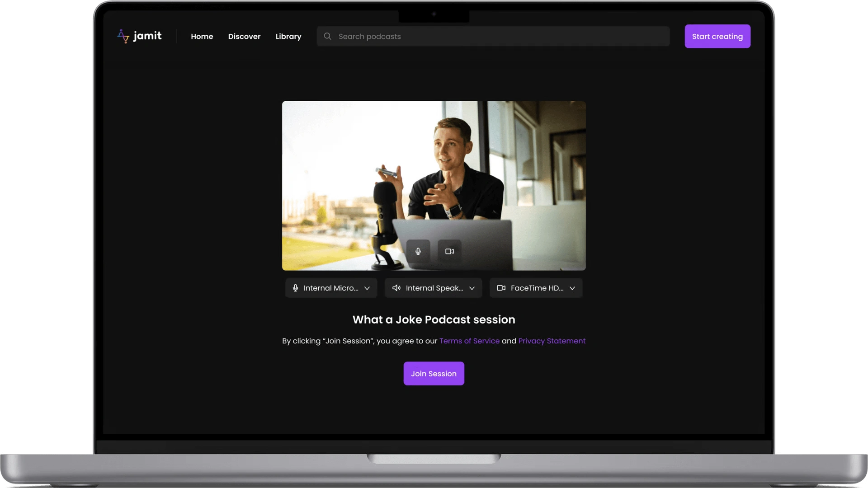Toggle the microphone mute button on video preview

(418, 251)
